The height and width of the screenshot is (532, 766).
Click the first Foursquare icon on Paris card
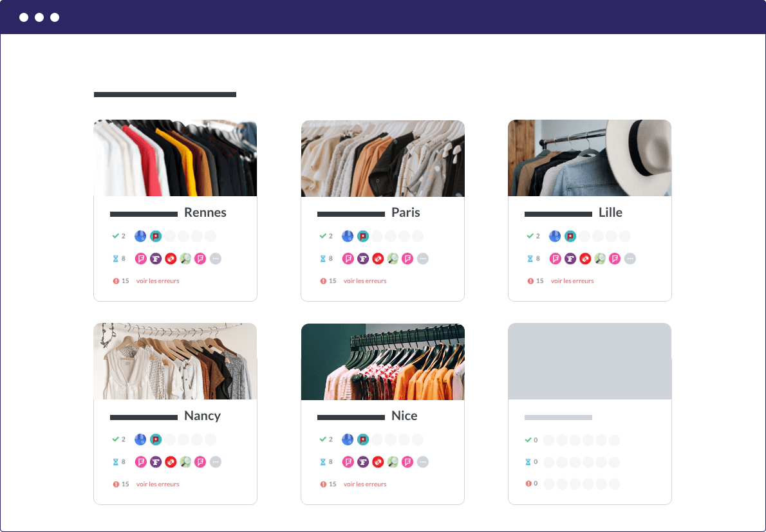coord(348,259)
